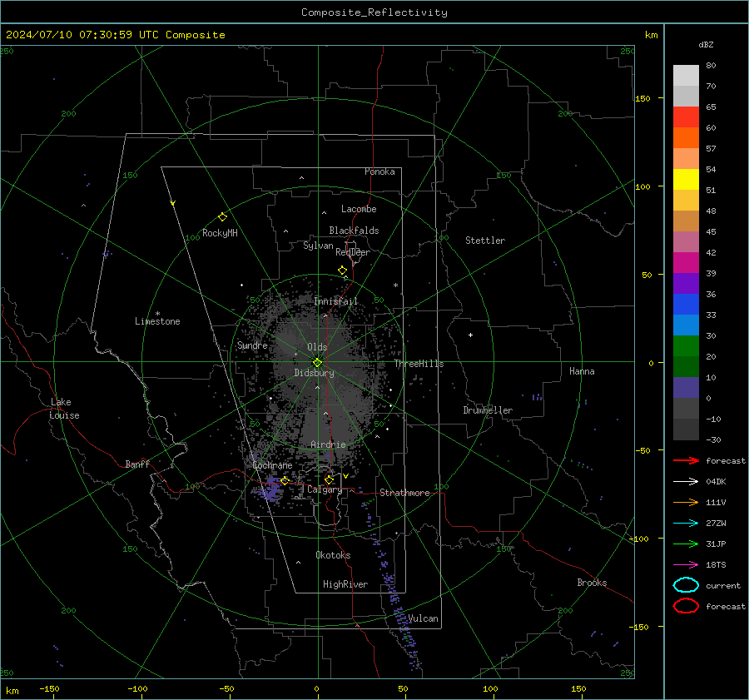Click the Brooks label
This screenshot has width=749, height=700.
[x=592, y=583]
